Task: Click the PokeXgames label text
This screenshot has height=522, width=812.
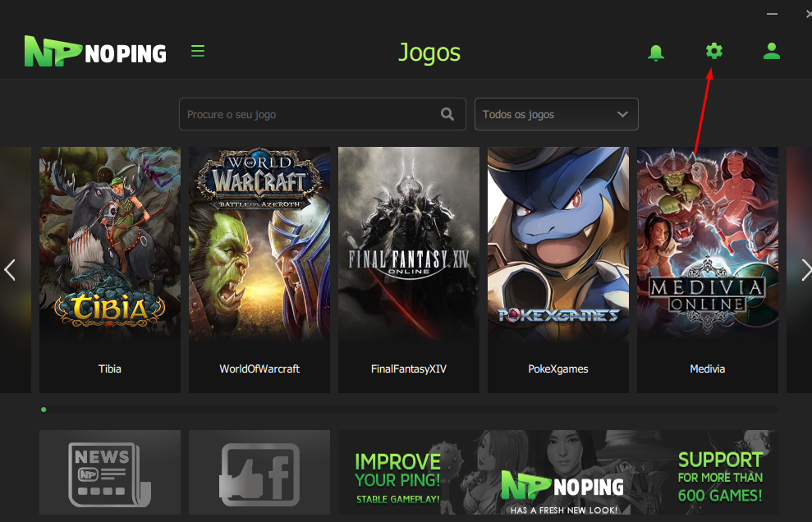Action: (558, 369)
